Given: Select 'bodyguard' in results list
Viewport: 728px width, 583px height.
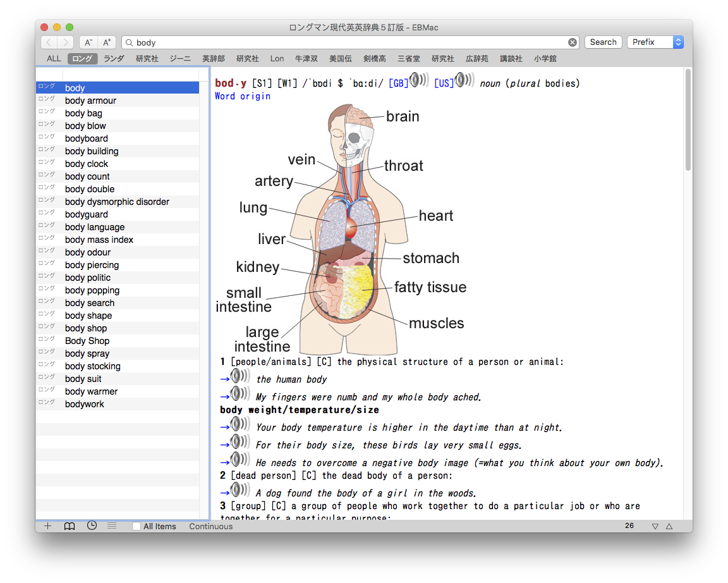Looking at the screenshot, I should [x=118, y=214].
